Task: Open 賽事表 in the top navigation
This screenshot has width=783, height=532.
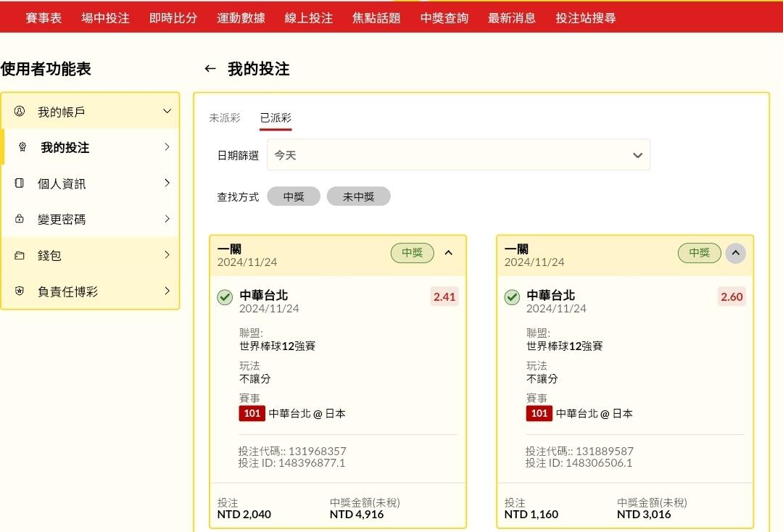Action: 44,18
